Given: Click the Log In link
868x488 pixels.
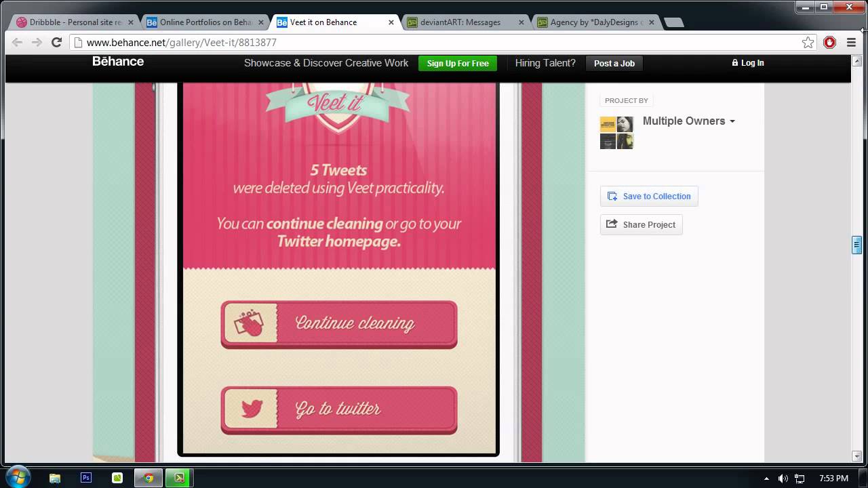Looking at the screenshot, I should tap(748, 62).
